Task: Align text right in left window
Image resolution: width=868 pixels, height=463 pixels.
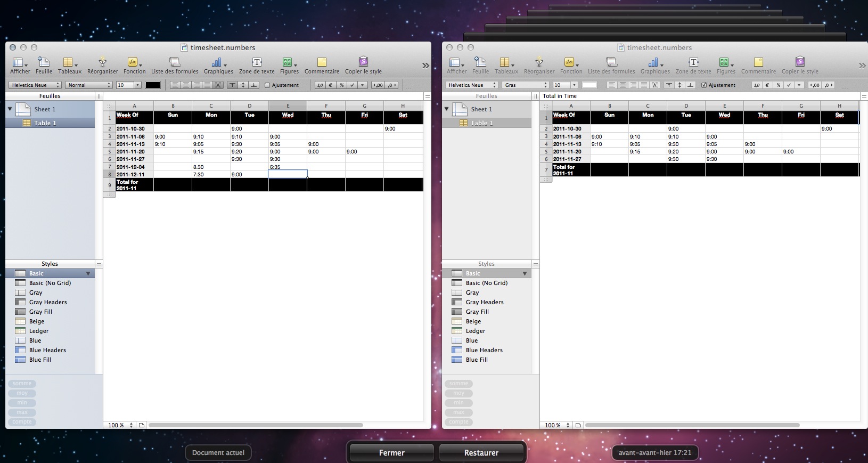Action: pos(196,85)
